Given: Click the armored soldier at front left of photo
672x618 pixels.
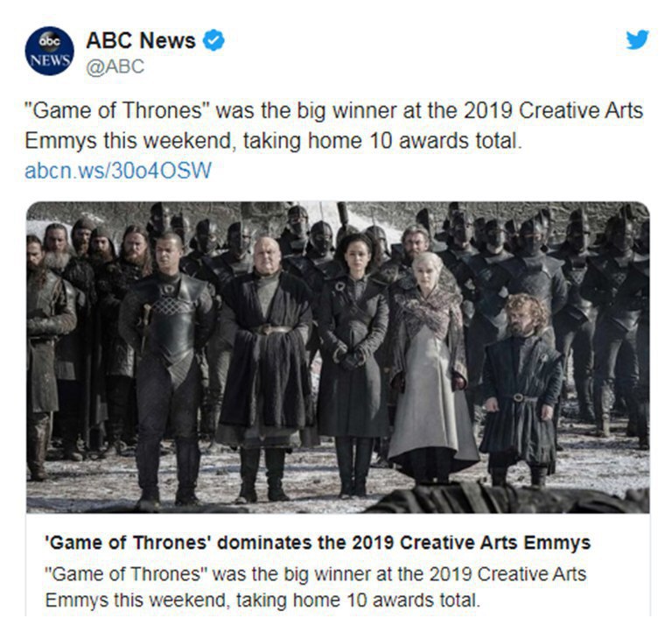Looking at the screenshot, I should pos(167,369).
